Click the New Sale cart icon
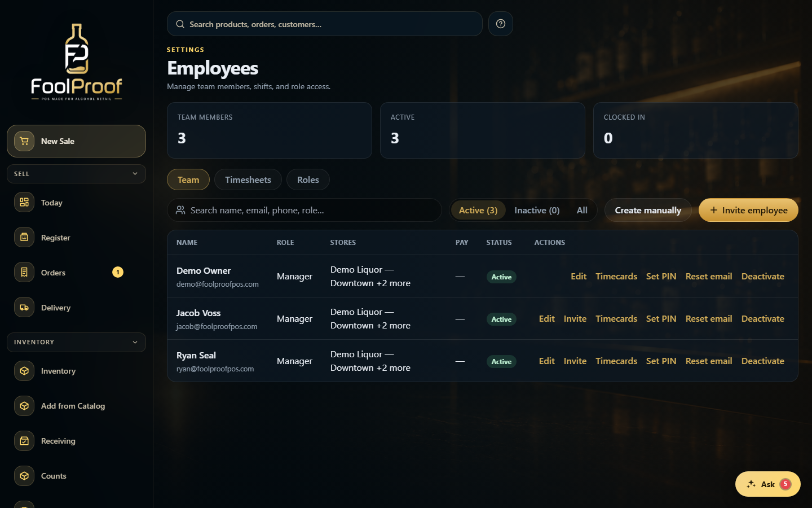The image size is (812, 508). point(24,141)
